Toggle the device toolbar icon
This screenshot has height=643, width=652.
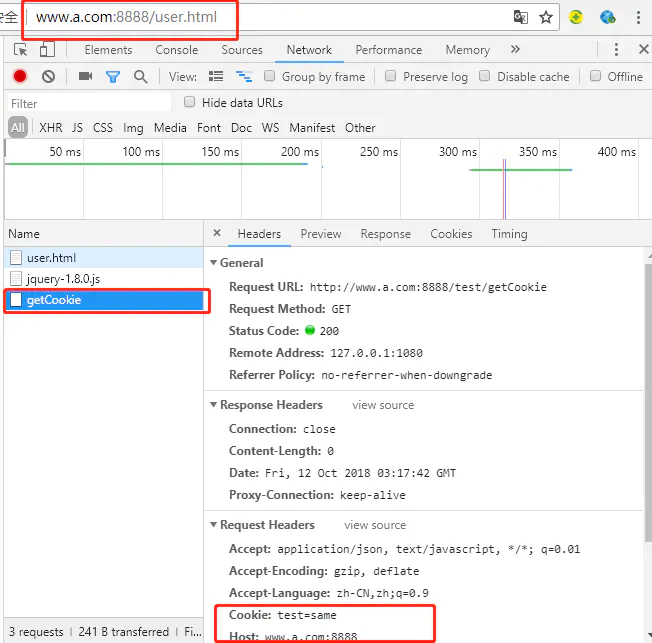coord(47,49)
